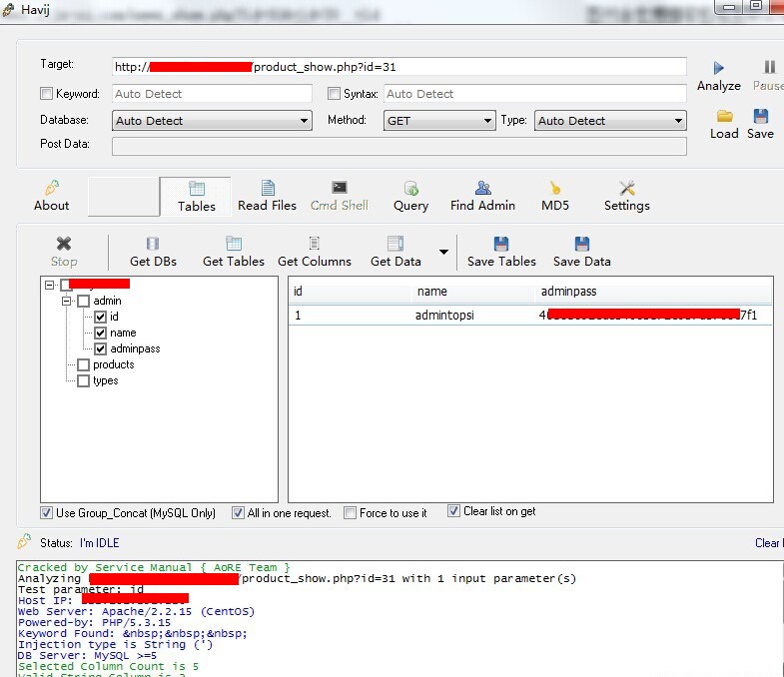The image size is (784, 677).
Task: Click the carrot icon beside Status
Action: [24, 541]
